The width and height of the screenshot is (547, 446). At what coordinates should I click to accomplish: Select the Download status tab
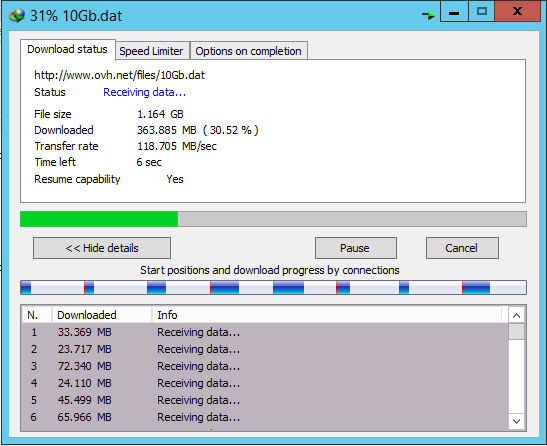tap(68, 49)
